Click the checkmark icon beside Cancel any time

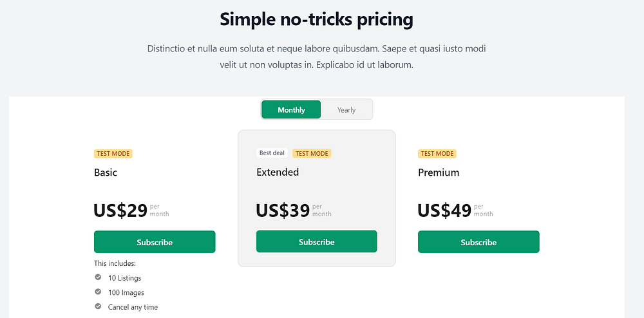98,306
